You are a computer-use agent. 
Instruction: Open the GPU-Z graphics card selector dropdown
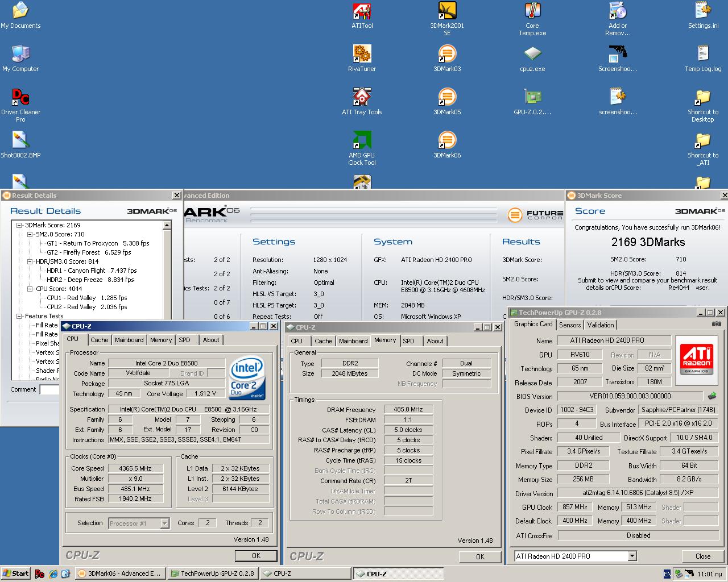(x=632, y=556)
